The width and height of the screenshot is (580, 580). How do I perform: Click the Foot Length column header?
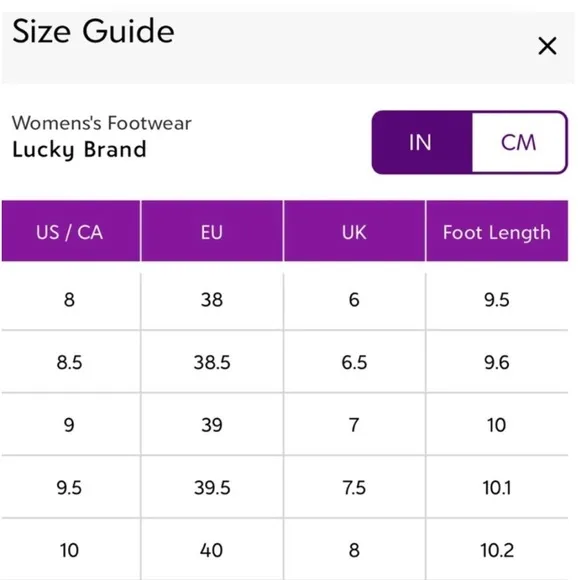[497, 232]
